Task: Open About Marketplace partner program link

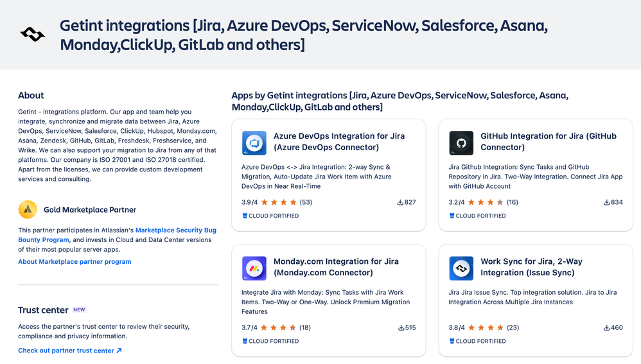Action: (x=75, y=262)
